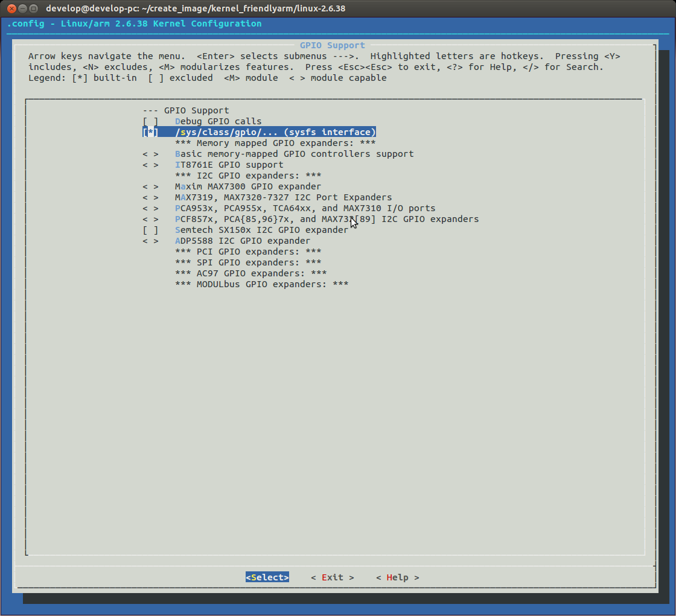This screenshot has width=676, height=616.
Task: Click the terminal window title bar text
Action: [196, 8]
